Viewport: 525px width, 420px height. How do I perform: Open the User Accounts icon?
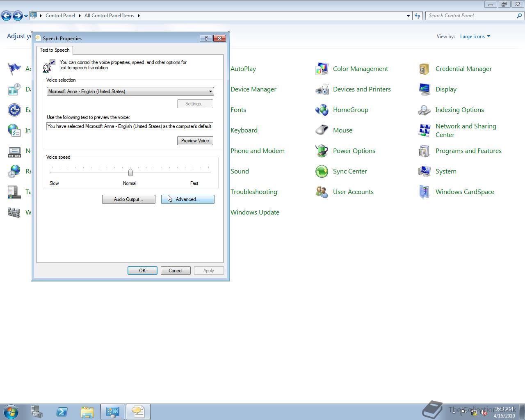[322, 192]
